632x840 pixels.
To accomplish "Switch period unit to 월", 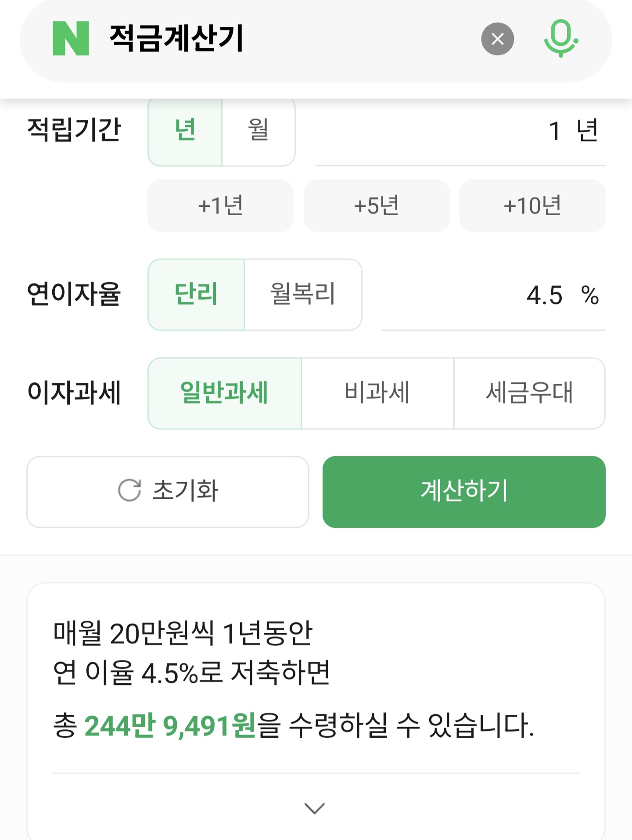I will tap(258, 130).
